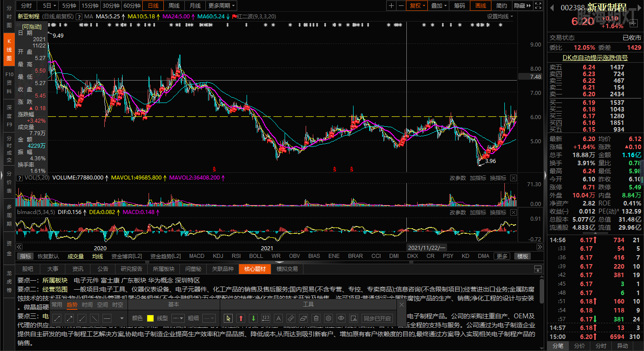The height and width of the screenshot is (351, 644).
Task: Close the blmacd indicator panel
Action: coord(513,212)
